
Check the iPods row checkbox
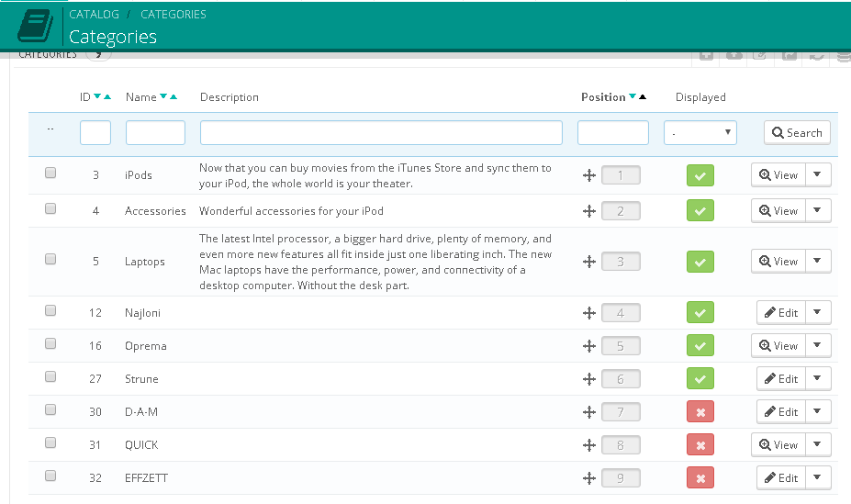(50, 174)
